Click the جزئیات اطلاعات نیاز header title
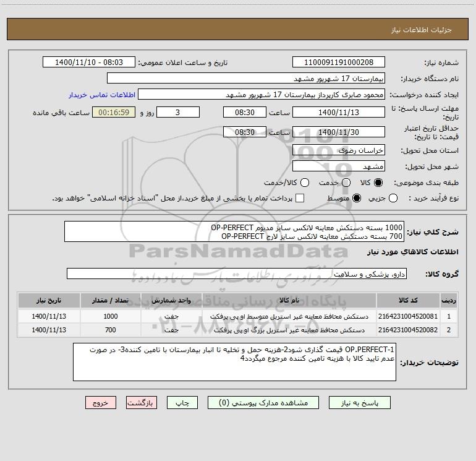The width and height of the screenshot is (476, 461). pos(421,30)
